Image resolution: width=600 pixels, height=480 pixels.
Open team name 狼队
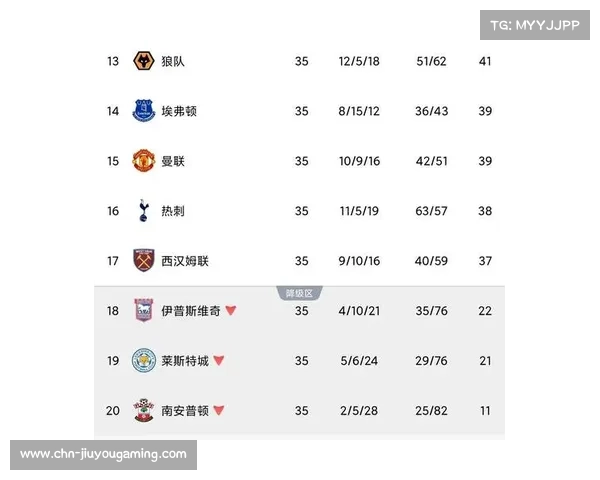pos(173,61)
